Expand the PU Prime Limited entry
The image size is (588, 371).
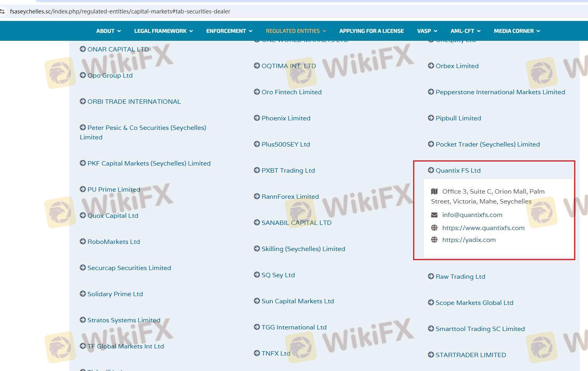[114, 189]
